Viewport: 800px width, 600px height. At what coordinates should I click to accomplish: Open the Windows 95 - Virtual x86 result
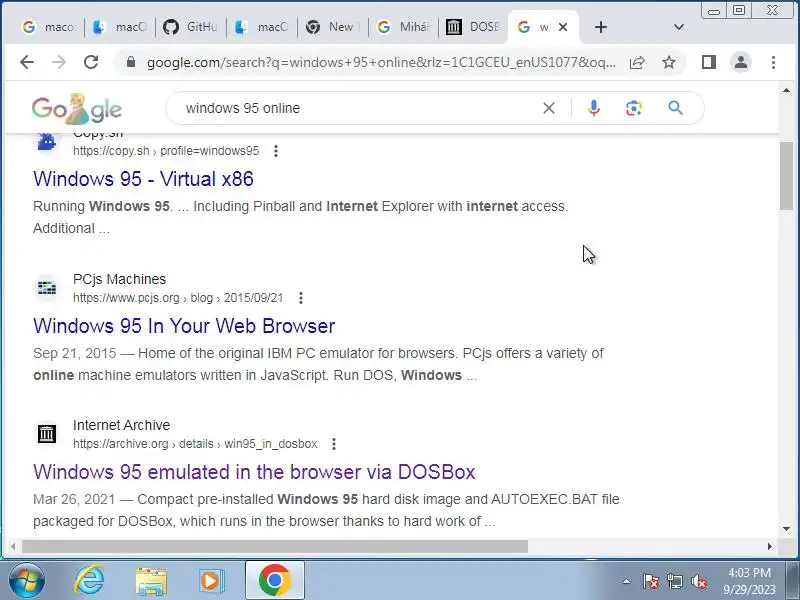click(x=143, y=179)
